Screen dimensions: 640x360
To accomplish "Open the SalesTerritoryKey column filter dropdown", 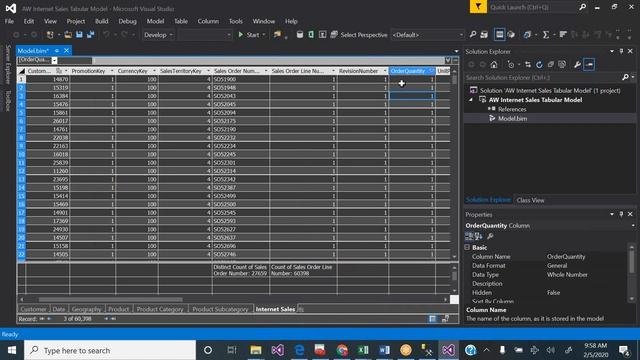I will (x=208, y=71).
